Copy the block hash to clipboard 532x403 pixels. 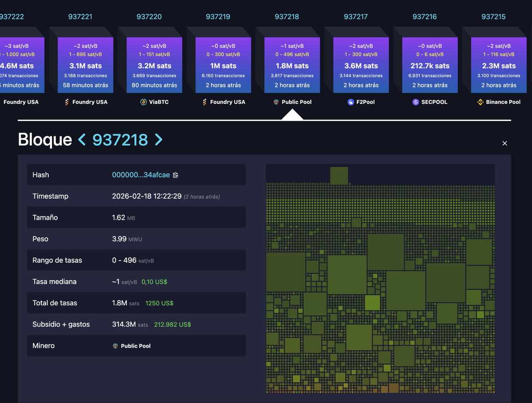[x=176, y=175]
